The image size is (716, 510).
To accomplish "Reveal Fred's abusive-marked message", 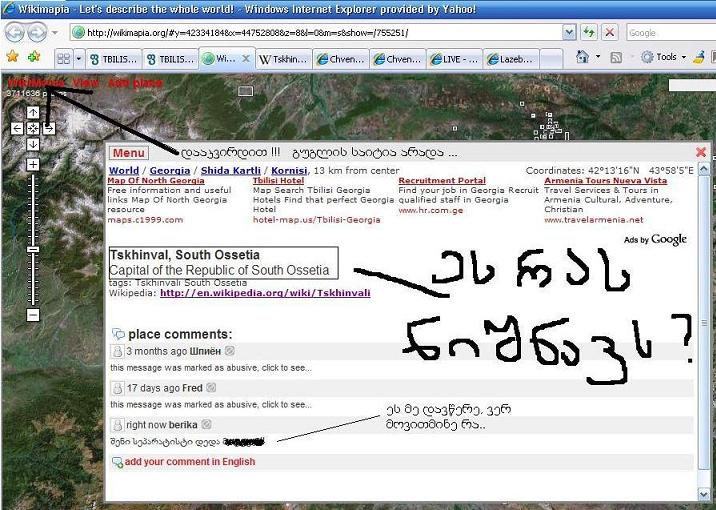I will point(211,405).
